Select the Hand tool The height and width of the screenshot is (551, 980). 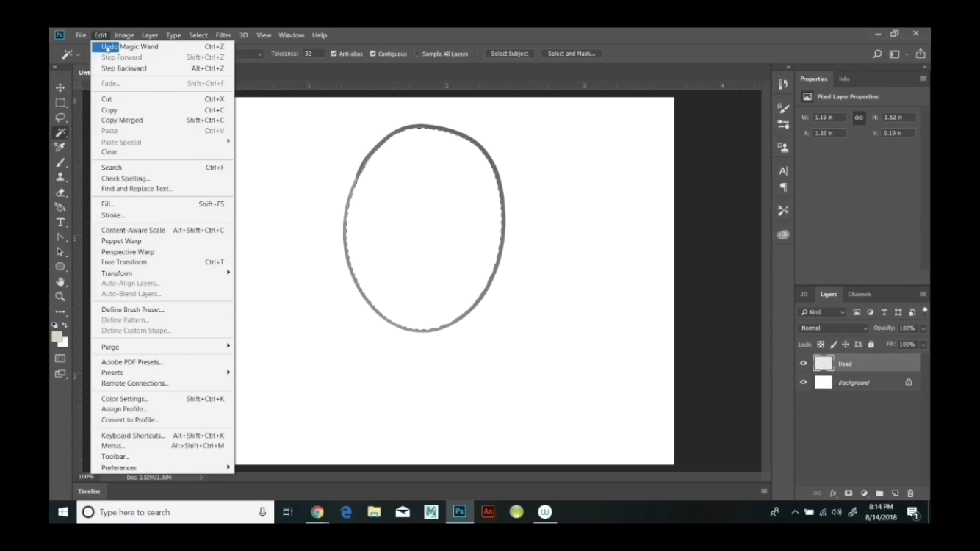[61, 281]
